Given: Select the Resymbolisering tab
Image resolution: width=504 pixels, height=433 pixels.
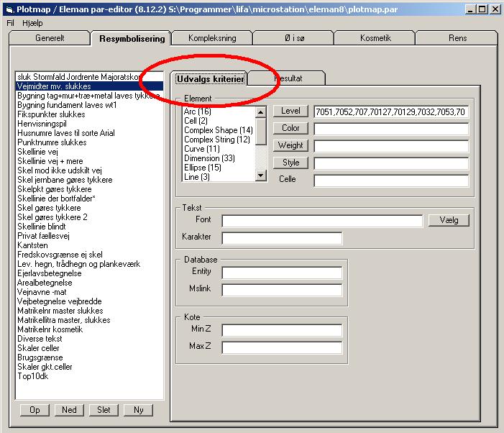Looking at the screenshot, I should [x=132, y=39].
